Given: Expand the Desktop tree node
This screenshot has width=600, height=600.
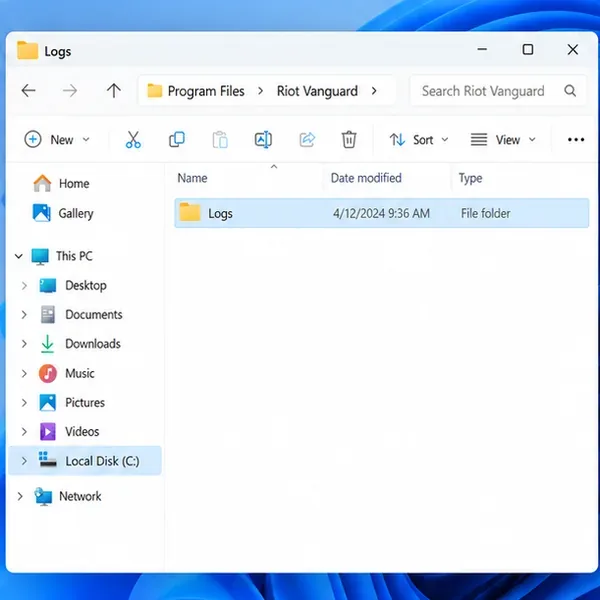Looking at the screenshot, I should point(24,285).
